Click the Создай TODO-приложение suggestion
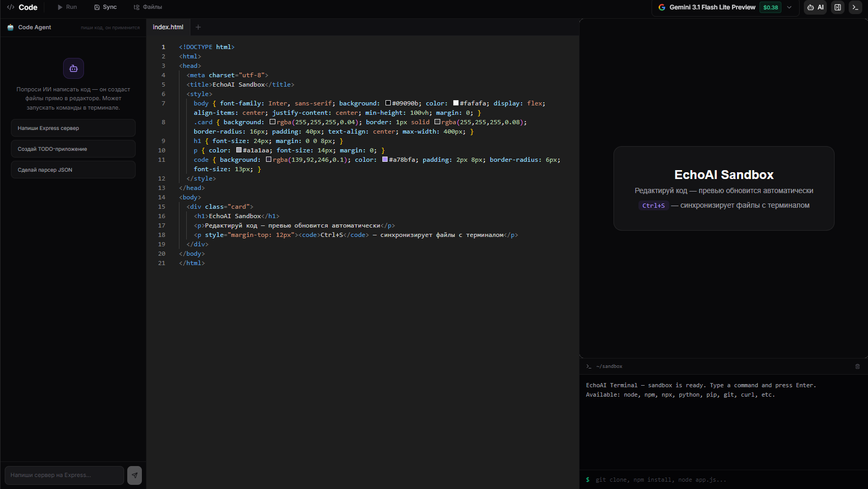868x489 pixels. 73,149
